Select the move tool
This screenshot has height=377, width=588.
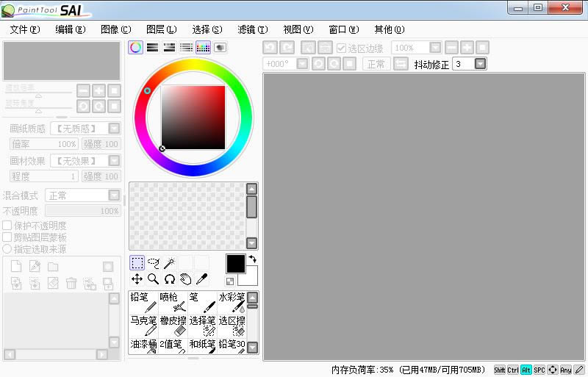(137, 279)
